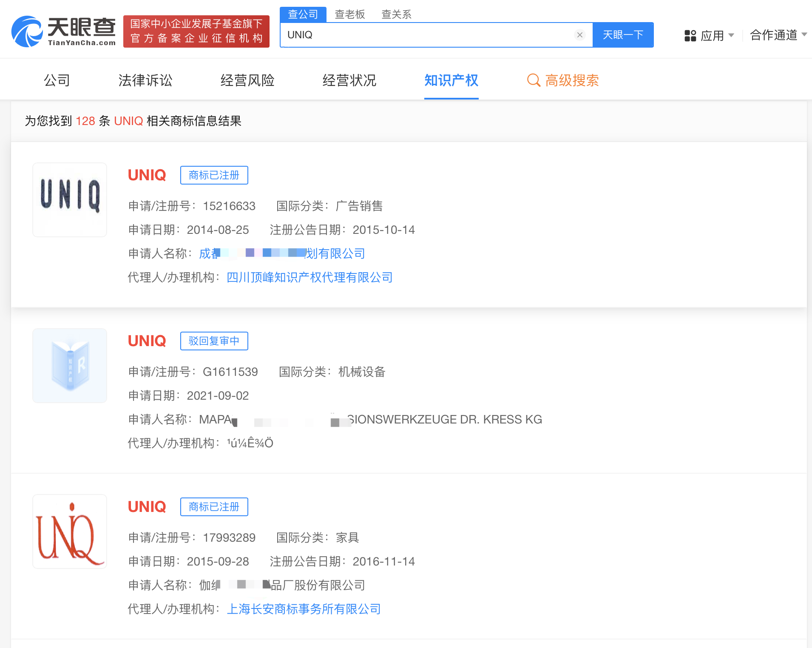
Task: Open the 应用 dropdown
Action: [714, 36]
